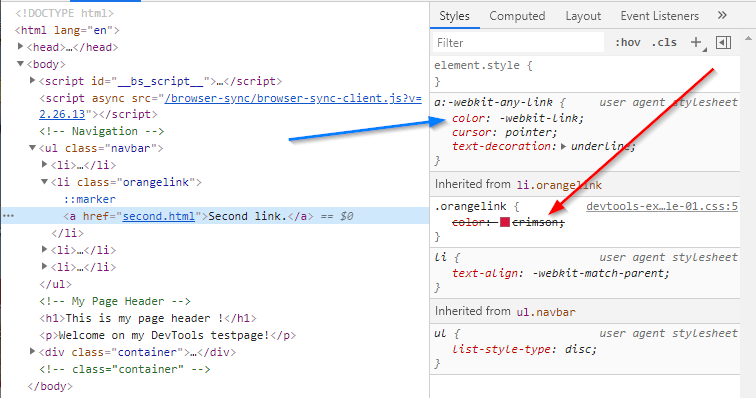Click the crimson color swatch

[505, 222]
